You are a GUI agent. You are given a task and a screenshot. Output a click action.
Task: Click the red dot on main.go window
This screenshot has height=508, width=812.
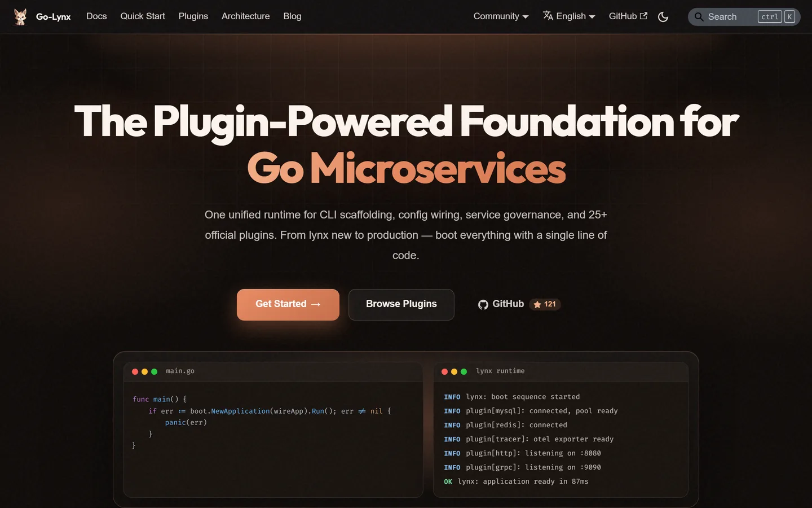[135, 371]
